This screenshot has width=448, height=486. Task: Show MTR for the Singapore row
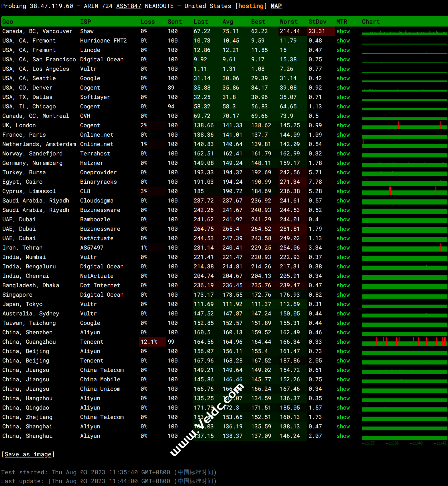pyautogui.click(x=343, y=295)
